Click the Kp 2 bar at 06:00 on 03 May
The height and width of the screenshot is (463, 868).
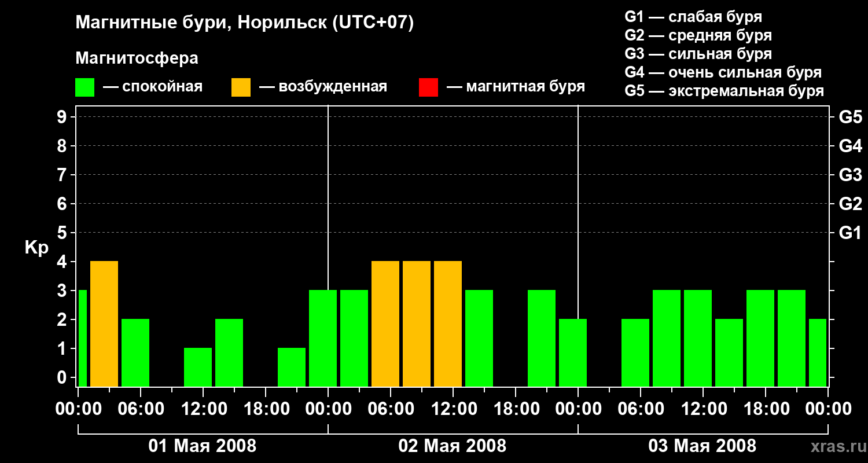point(635,352)
